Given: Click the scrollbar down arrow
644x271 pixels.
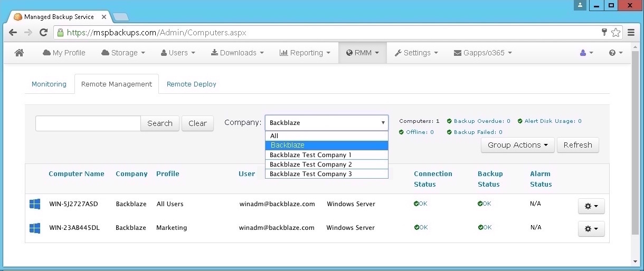Looking at the screenshot, I should pyautogui.click(x=635, y=262).
